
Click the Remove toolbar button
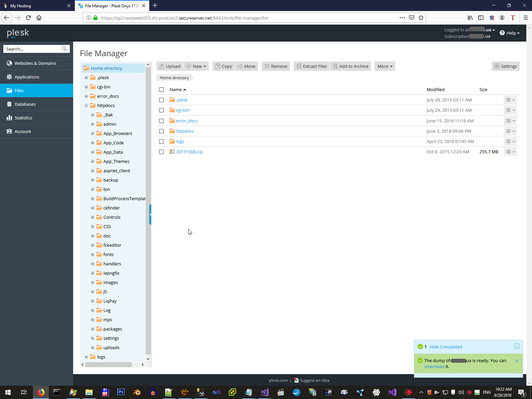pyautogui.click(x=276, y=66)
